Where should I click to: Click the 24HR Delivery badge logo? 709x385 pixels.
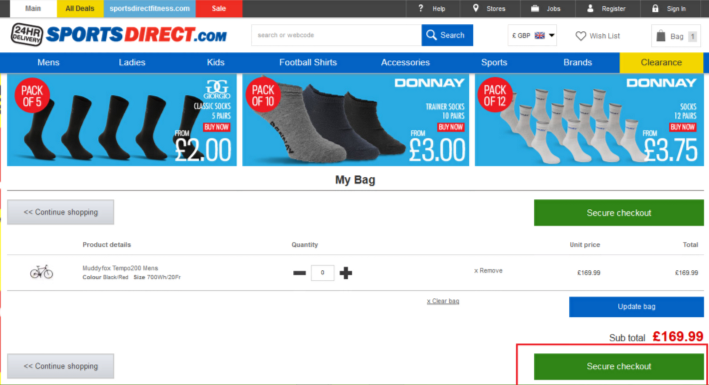click(x=27, y=35)
